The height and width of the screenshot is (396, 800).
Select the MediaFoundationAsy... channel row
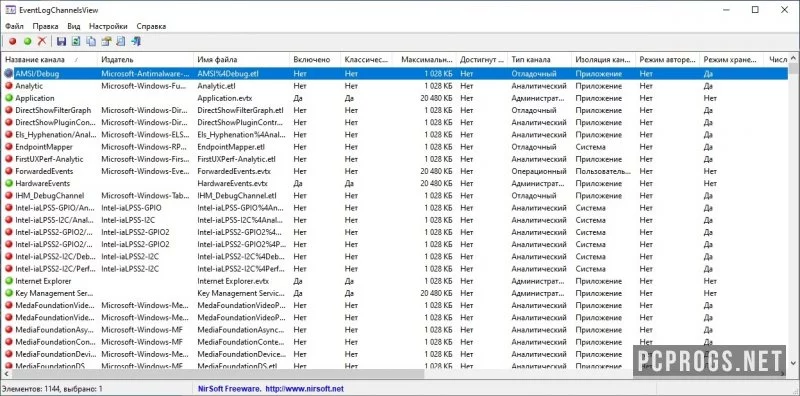395,330
